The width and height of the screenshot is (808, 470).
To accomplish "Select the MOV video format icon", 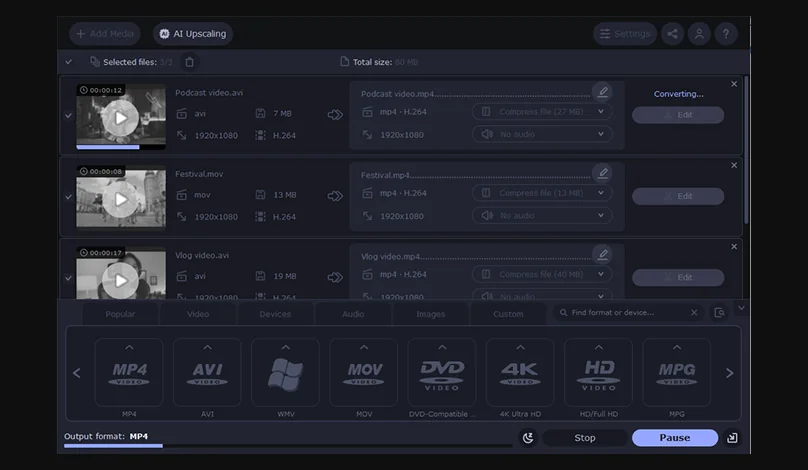I will (x=364, y=372).
